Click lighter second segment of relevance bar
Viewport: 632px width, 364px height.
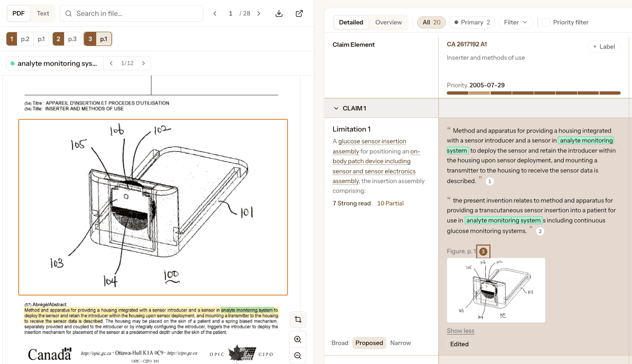pos(479,93)
